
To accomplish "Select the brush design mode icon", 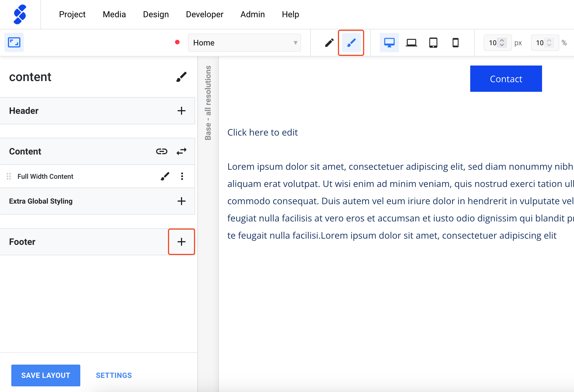I will coord(351,43).
